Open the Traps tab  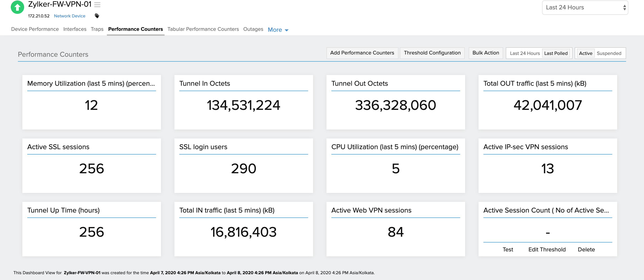[97, 29]
